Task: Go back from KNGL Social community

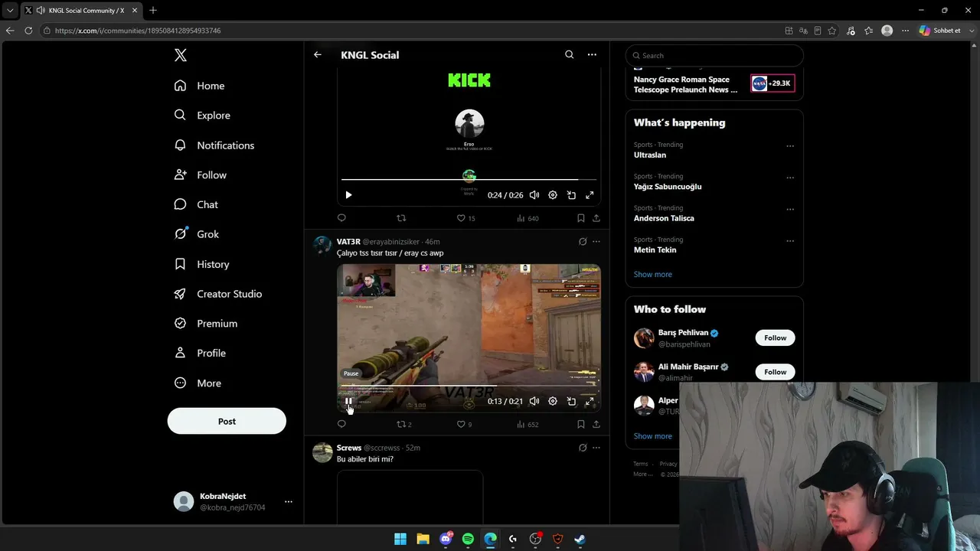Action: (x=317, y=55)
